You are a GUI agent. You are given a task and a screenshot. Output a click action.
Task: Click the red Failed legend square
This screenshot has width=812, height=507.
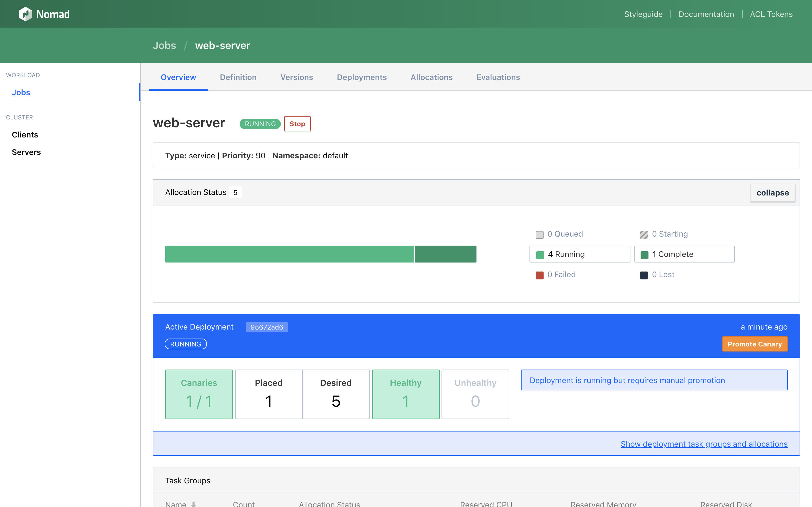click(x=539, y=275)
